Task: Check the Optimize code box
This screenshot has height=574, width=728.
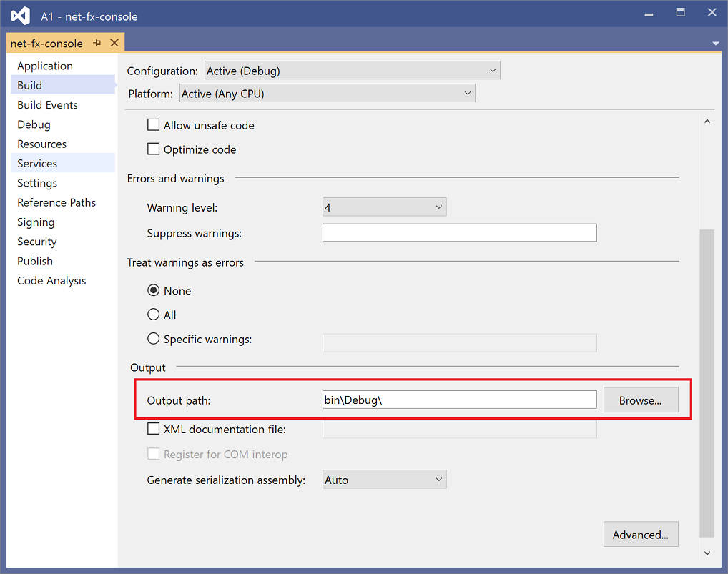Action: tap(153, 149)
